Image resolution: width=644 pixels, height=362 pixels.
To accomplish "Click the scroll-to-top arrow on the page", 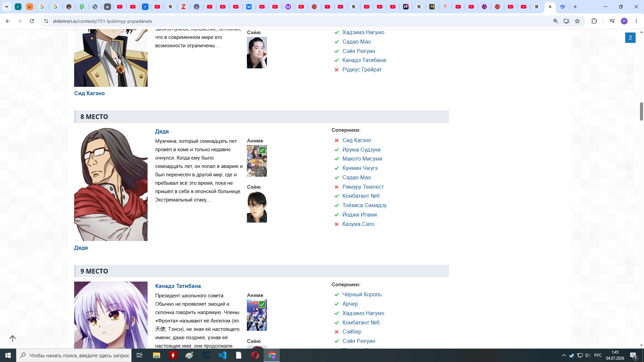I will point(12,339).
